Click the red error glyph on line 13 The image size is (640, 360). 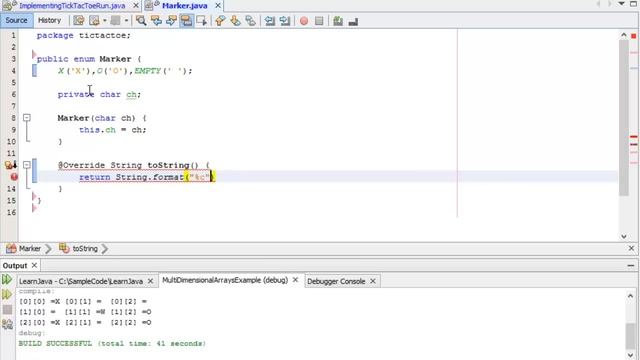click(14, 177)
